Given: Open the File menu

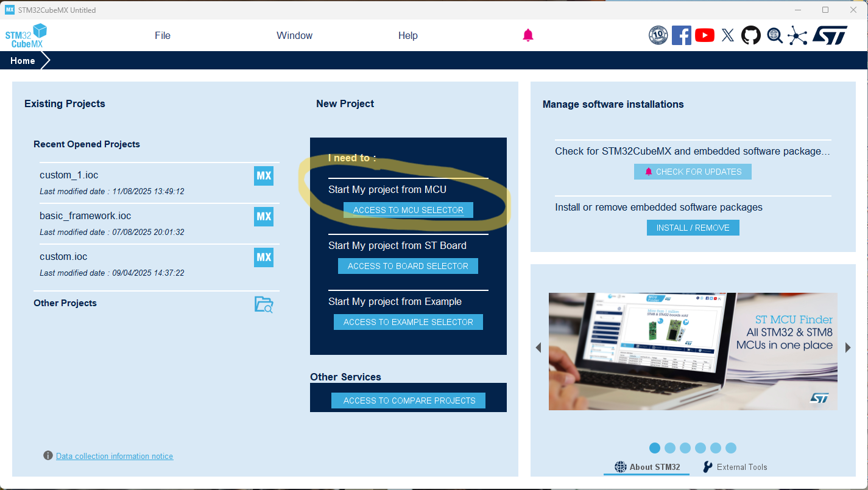Looking at the screenshot, I should (x=163, y=35).
